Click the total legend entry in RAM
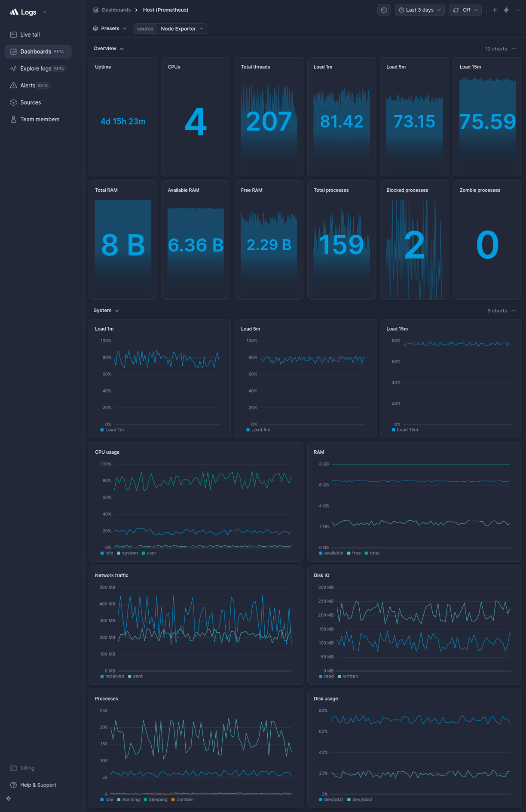The image size is (526, 812). pos(372,553)
